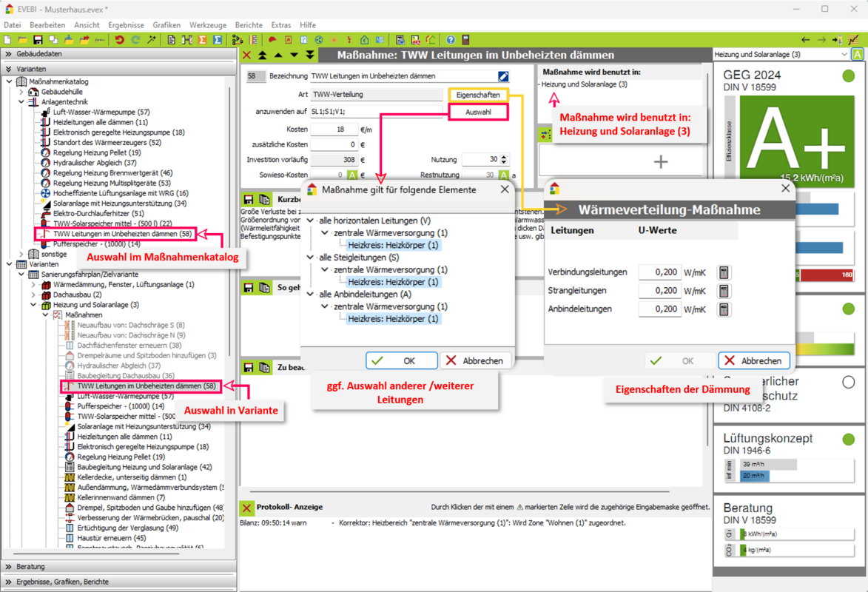Viewport: 868px width, 592px height.
Task: Click the horizontal scrollbar below the tree
Action: [97, 553]
